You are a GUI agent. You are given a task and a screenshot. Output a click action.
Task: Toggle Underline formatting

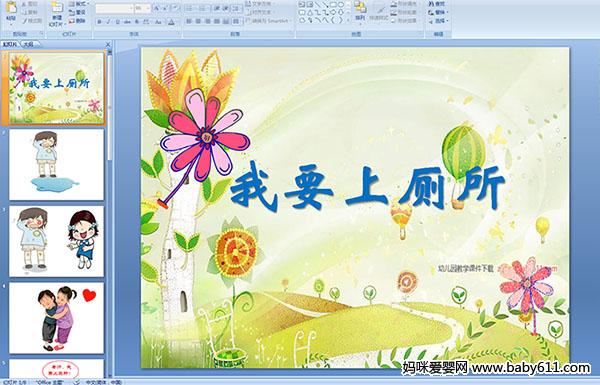tap(117, 22)
